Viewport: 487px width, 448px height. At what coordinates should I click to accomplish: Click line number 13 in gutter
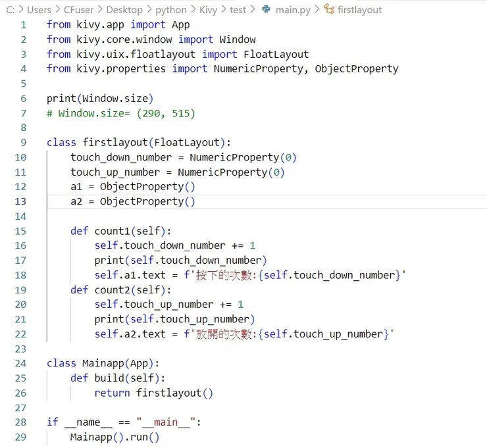point(20,201)
